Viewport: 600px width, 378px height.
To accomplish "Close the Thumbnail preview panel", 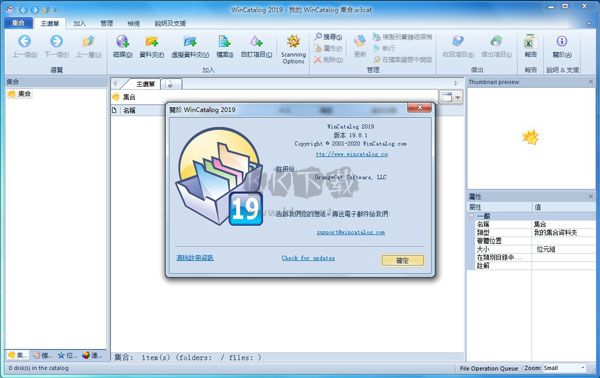I will [x=591, y=82].
